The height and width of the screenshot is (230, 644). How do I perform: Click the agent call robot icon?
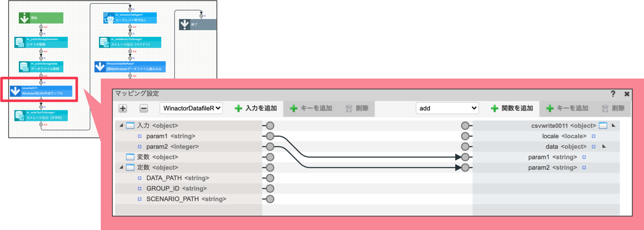(108, 18)
